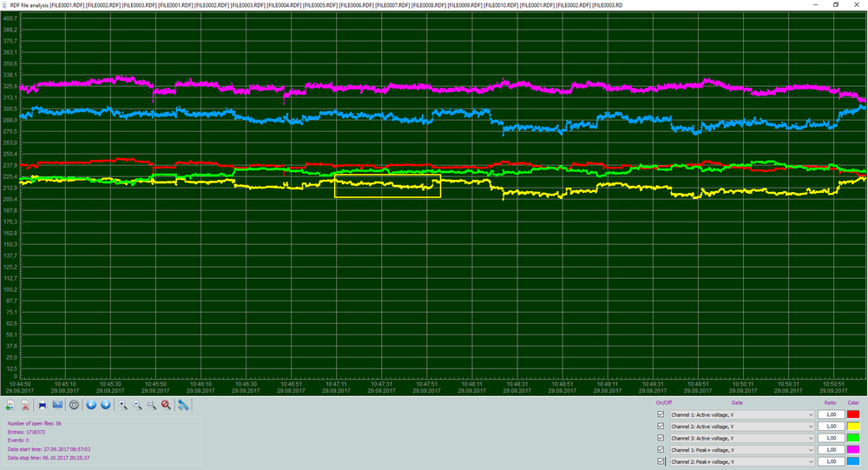This screenshot has height=470, width=868.
Task: Click the 10:50:51 time axis label
Action: 833,383
